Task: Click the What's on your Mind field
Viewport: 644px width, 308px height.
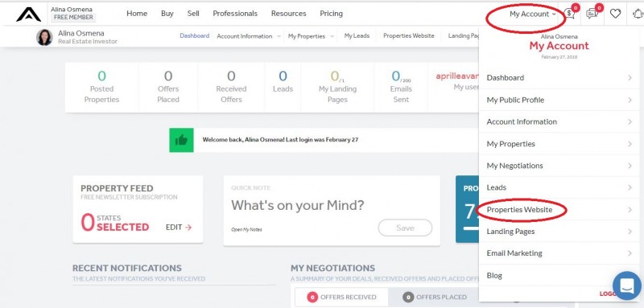Action: 298,205
